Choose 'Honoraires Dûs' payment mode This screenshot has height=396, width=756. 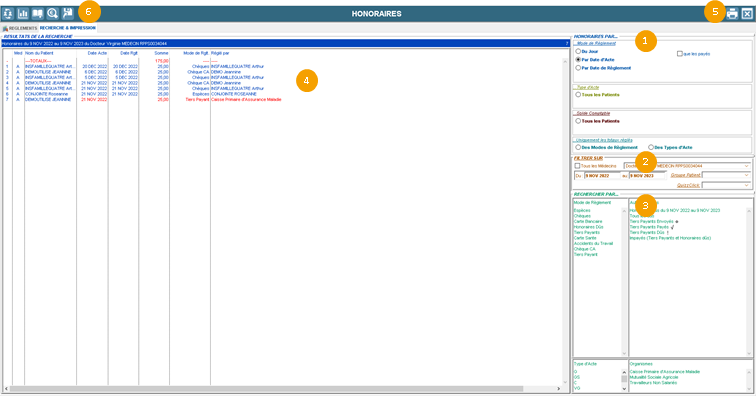coord(588,227)
